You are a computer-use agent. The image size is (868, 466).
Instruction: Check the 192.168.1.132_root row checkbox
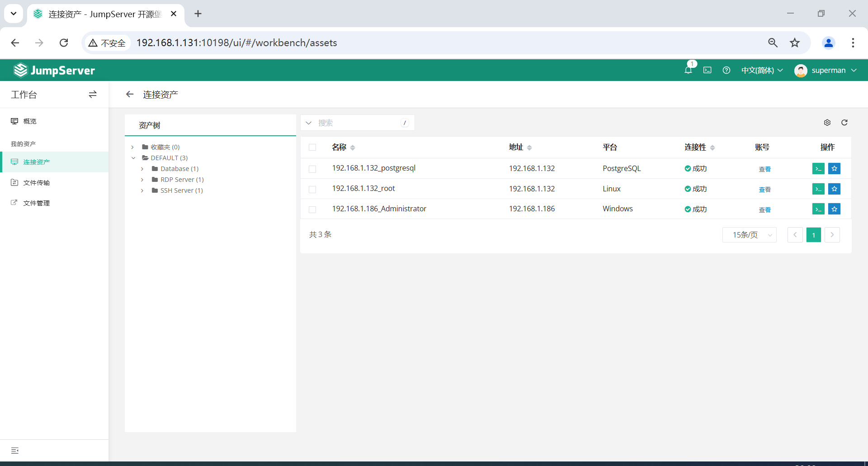point(312,189)
